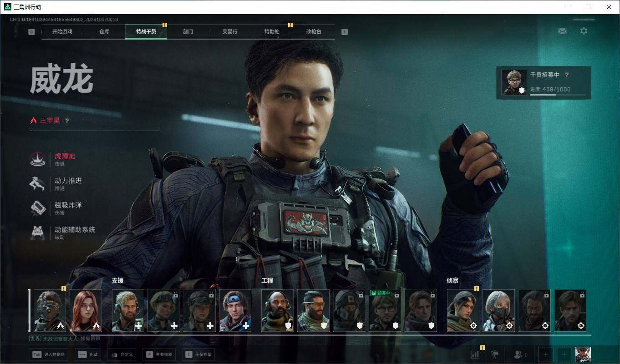Select the engineer with orange glasses portrait
620x364 pixels.
tap(313, 310)
